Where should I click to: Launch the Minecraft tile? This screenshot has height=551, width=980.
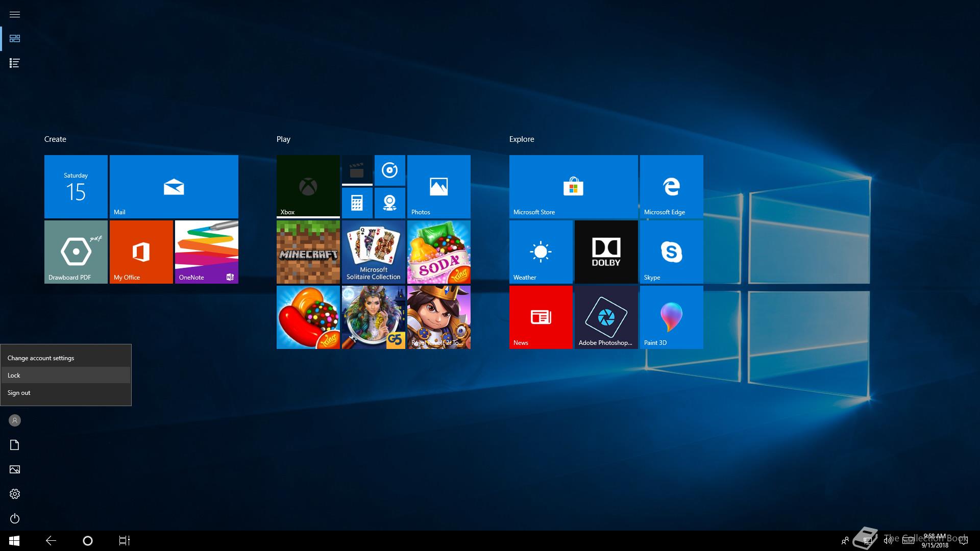coord(308,252)
